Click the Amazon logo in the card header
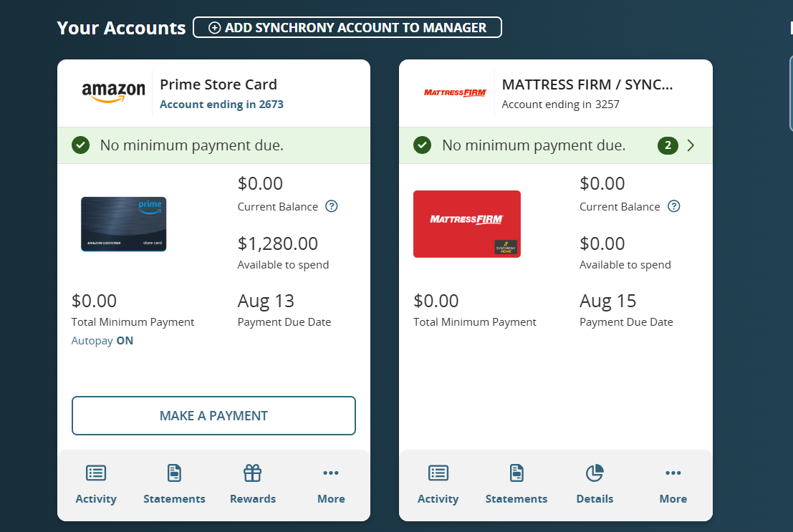 (113, 92)
